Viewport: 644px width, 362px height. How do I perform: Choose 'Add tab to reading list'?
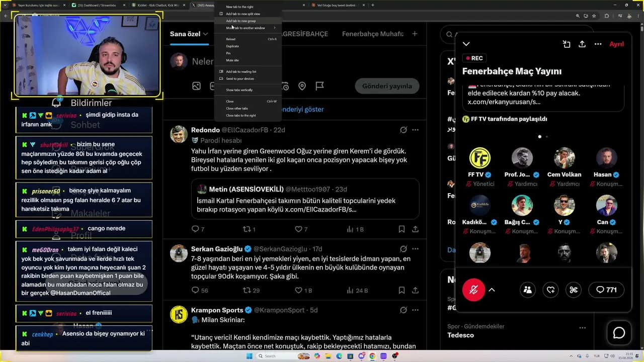(247, 72)
